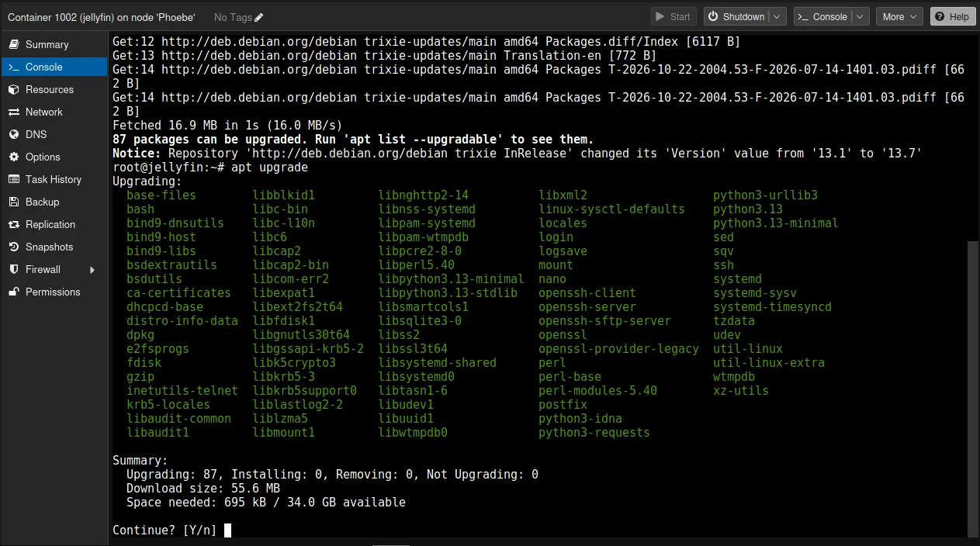Expand the Firewall submenu arrow
980x546 pixels.
[x=92, y=270]
